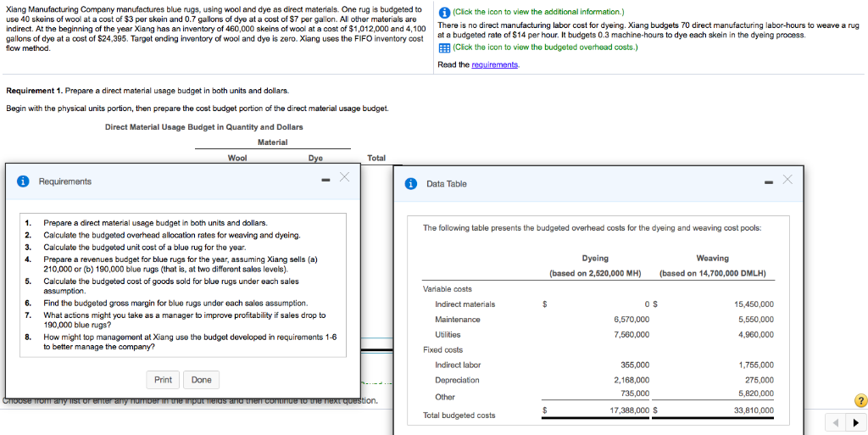Click the 6,570,000 dyeing maintenance value
This screenshot has width=868, height=435.
pyautogui.click(x=632, y=320)
